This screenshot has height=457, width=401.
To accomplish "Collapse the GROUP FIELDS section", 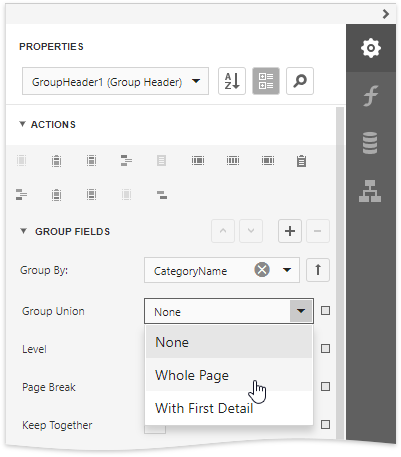I will 23,231.
